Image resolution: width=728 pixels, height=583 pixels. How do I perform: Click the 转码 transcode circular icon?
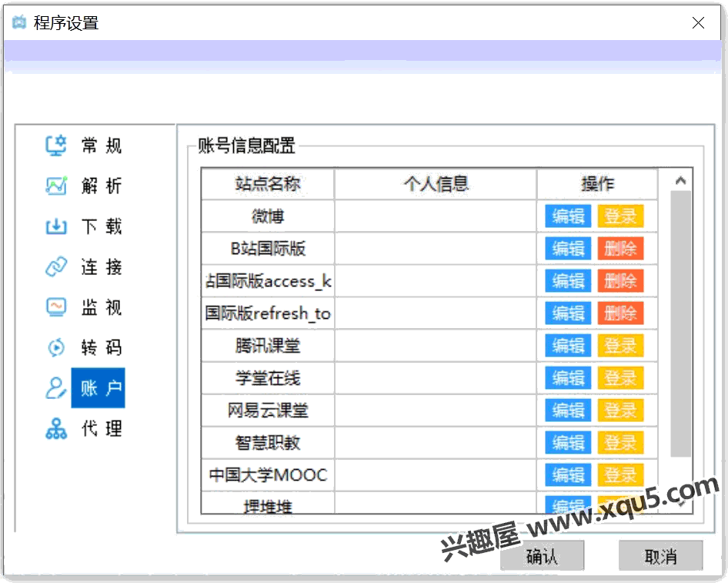point(56,347)
